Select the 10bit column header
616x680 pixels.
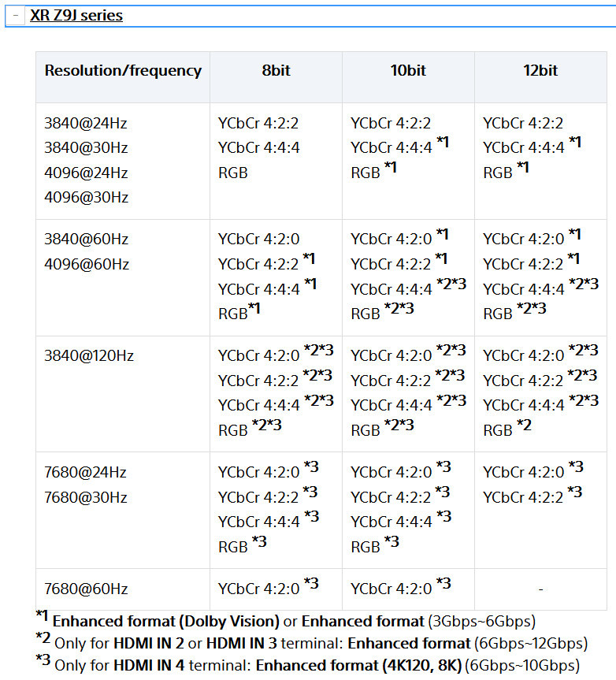tap(408, 71)
